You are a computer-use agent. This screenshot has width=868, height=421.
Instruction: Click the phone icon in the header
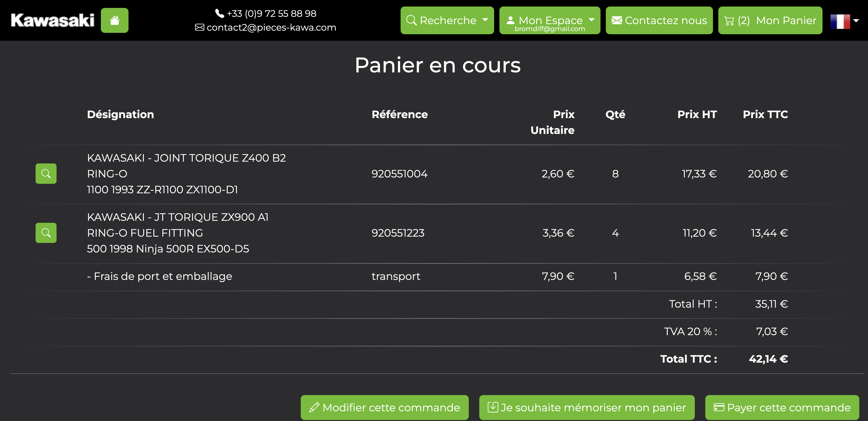pyautogui.click(x=219, y=13)
